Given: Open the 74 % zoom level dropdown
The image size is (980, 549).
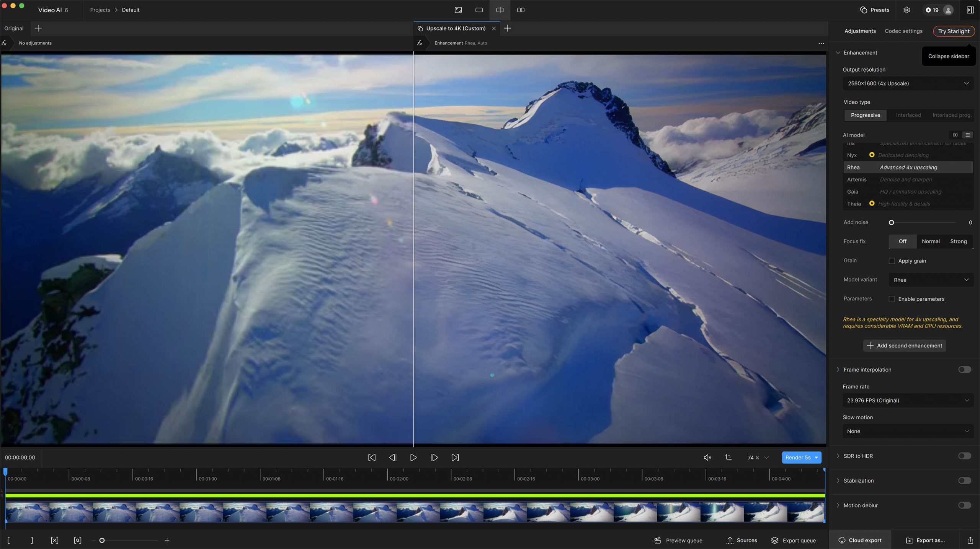Looking at the screenshot, I should (x=758, y=458).
